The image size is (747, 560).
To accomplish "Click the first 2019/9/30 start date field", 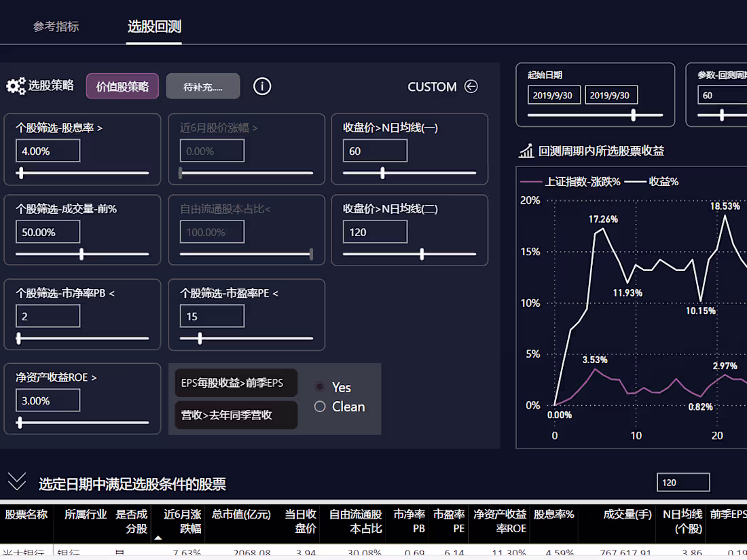I will (x=554, y=95).
